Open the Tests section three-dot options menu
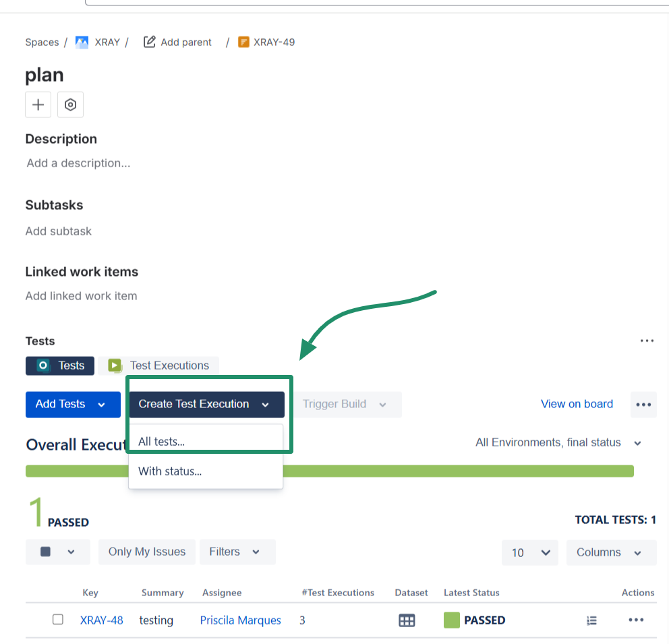669x644 pixels. tap(647, 341)
